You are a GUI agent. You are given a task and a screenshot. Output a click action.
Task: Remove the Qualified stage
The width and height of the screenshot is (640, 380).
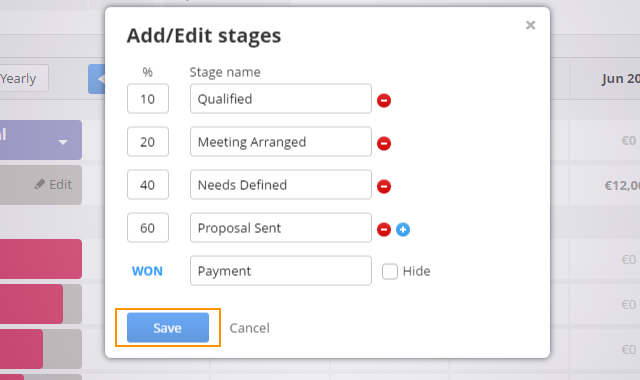click(x=384, y=100)
